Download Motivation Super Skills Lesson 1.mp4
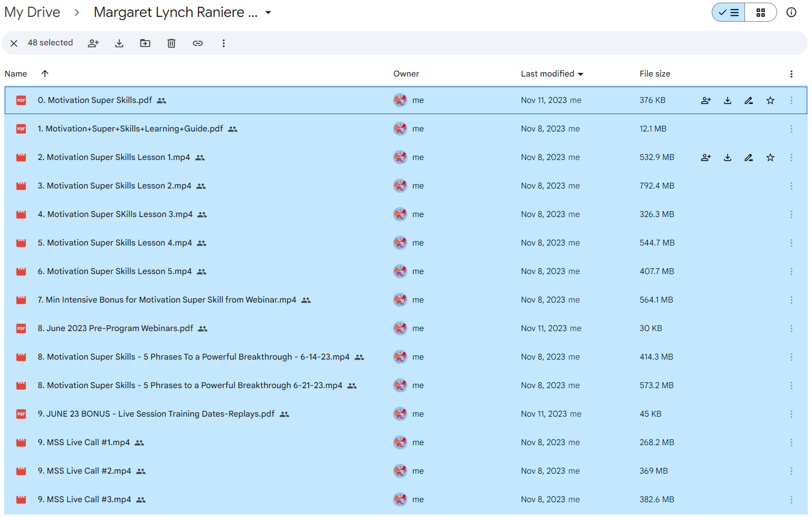Viewport: 812px width, 517px height. 728,157
